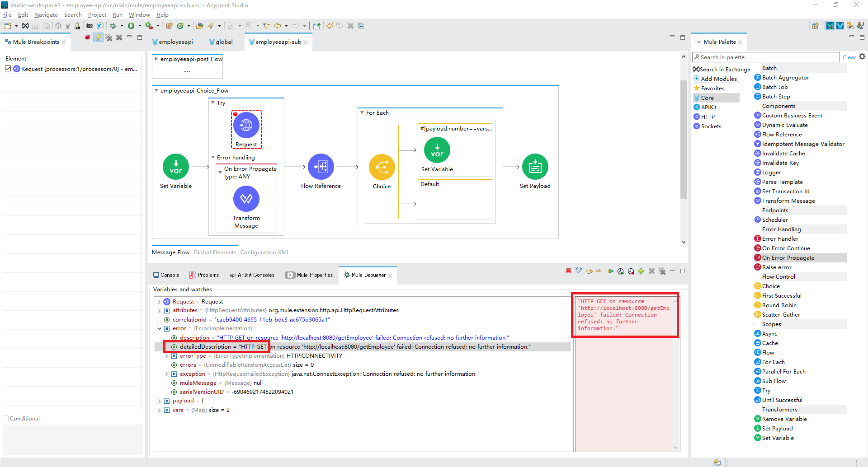Viewport: 868px width, 467px height.
Task: Expand the employeeapi-post_Flow flow
Action: [x=156, y=59]
